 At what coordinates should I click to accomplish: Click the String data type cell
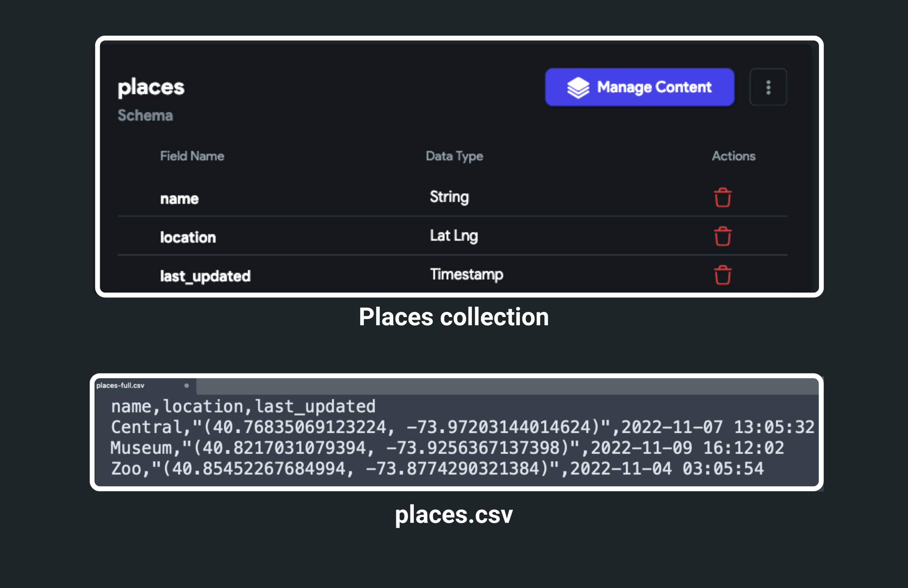(x=449, y=197)
